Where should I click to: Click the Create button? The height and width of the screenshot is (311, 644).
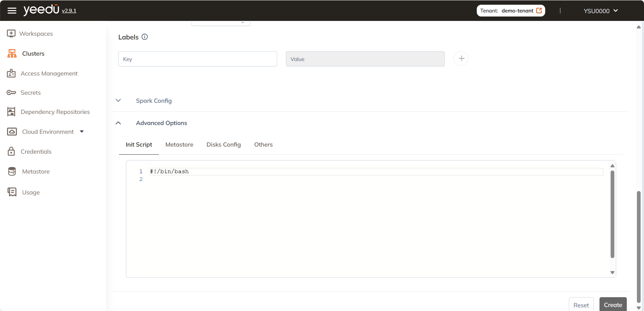coord(613,304)
